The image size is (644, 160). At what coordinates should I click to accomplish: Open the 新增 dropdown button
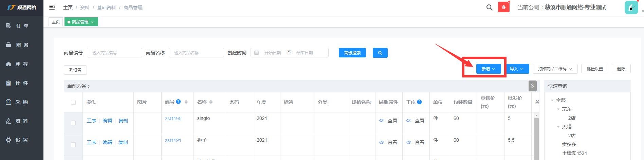(488, 69)
